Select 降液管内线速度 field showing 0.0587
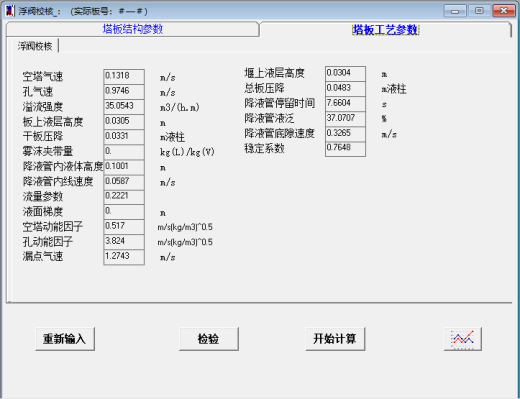This screenshot has height=399, width=520. (x=124, y=182)
